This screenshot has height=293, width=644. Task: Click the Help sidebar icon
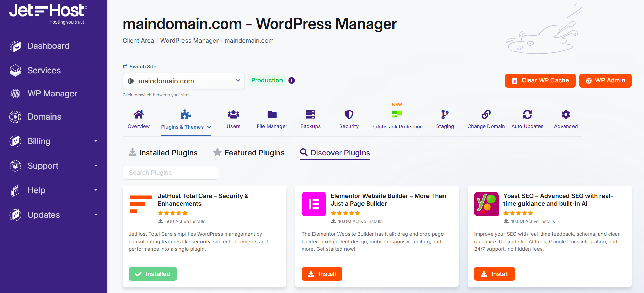tap(15, 190)
